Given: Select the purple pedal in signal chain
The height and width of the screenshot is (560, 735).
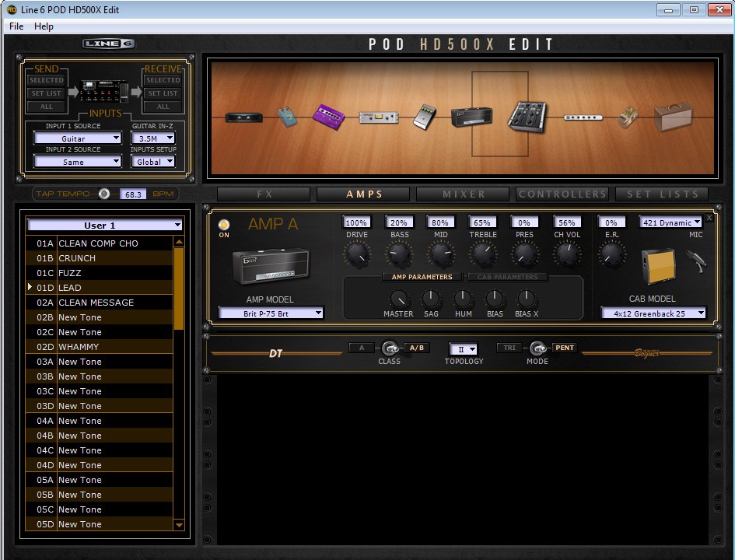Looking at the screenshot, I should 328,117.
